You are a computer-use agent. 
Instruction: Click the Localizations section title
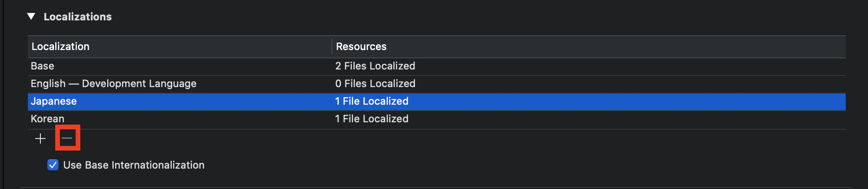pos(78,17)
